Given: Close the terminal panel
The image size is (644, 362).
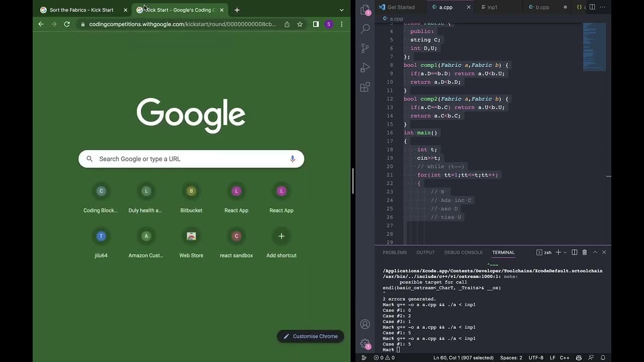Looking at the screenshot, I should click(604, 252).
